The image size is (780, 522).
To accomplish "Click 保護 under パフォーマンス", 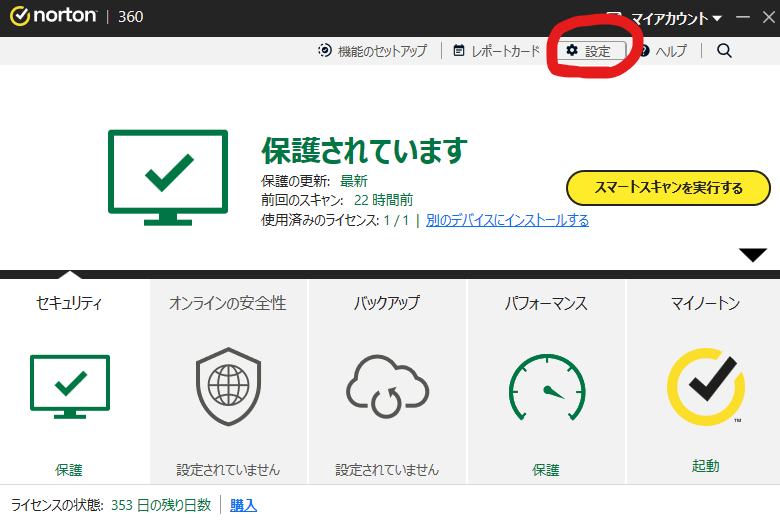I will (x=546, y=470).
